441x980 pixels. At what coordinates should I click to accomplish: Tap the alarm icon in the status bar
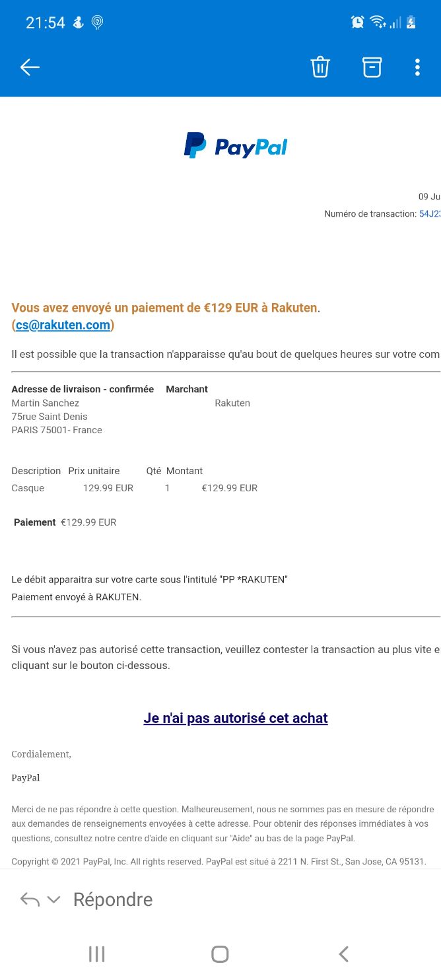coord(358,22)
